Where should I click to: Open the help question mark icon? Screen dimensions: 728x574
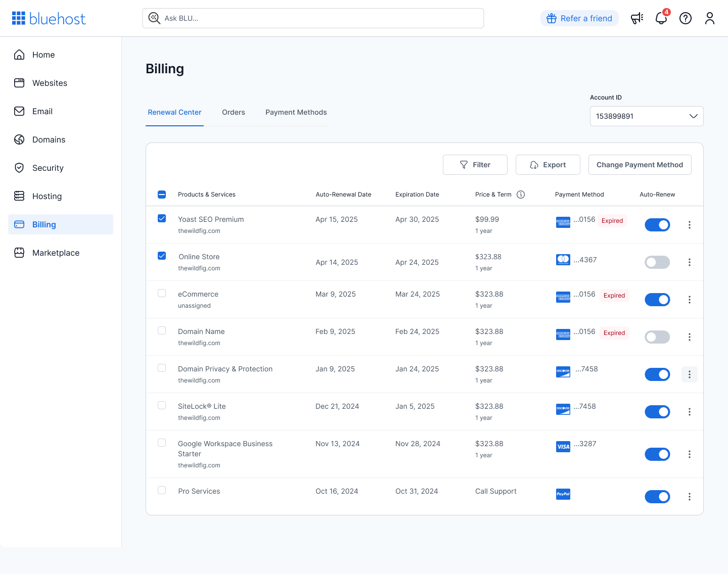point(685,19)
